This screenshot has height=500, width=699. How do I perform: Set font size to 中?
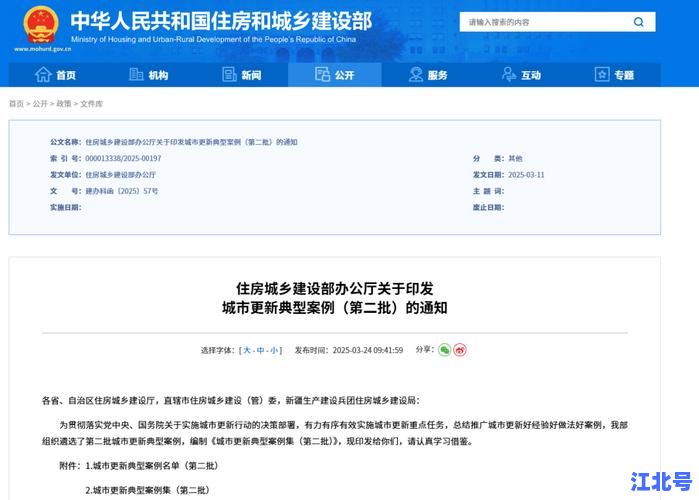261,350
